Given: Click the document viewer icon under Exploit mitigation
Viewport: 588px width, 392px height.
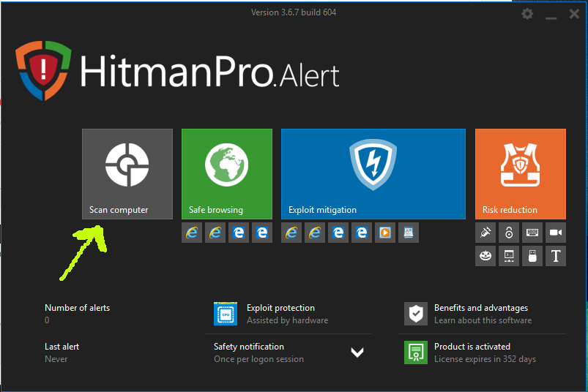Looking at the screenshot, I should pos(409,233).
